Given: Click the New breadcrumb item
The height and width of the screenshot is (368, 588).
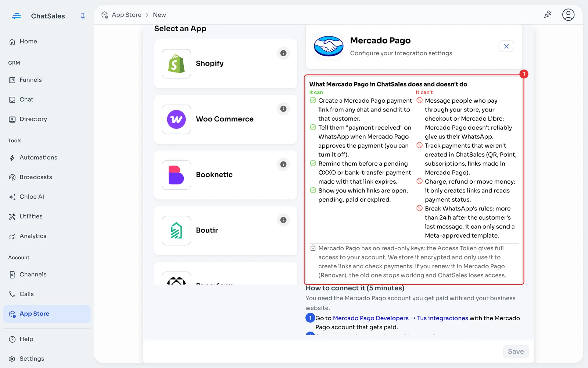Looking at the screenshot, I should 159,15.
